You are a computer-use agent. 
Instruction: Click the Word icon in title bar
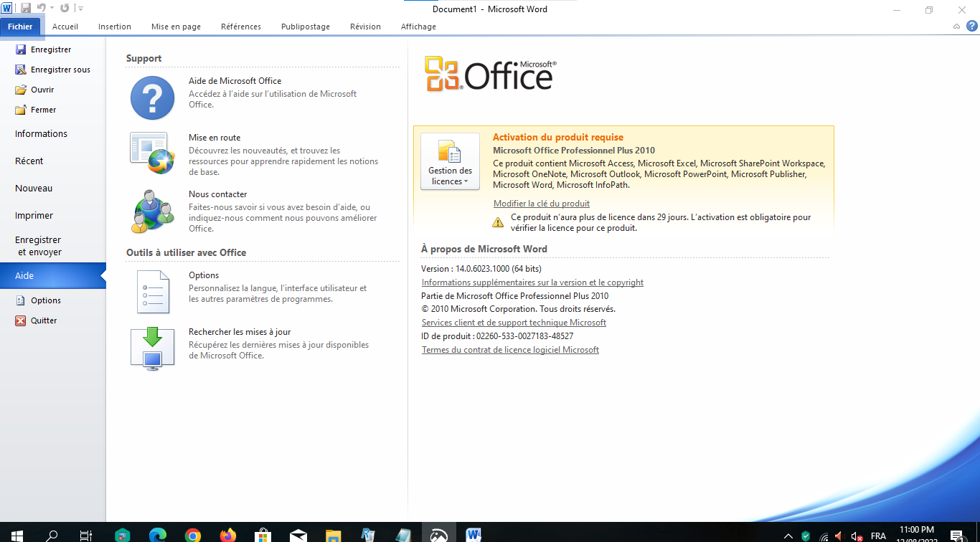6,8
